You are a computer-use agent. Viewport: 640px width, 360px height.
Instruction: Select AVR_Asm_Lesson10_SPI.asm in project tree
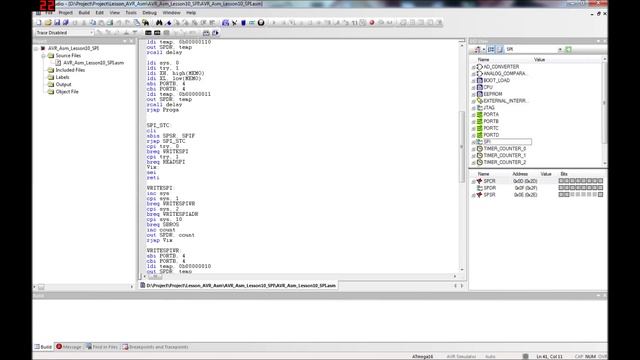pos(93,63)
